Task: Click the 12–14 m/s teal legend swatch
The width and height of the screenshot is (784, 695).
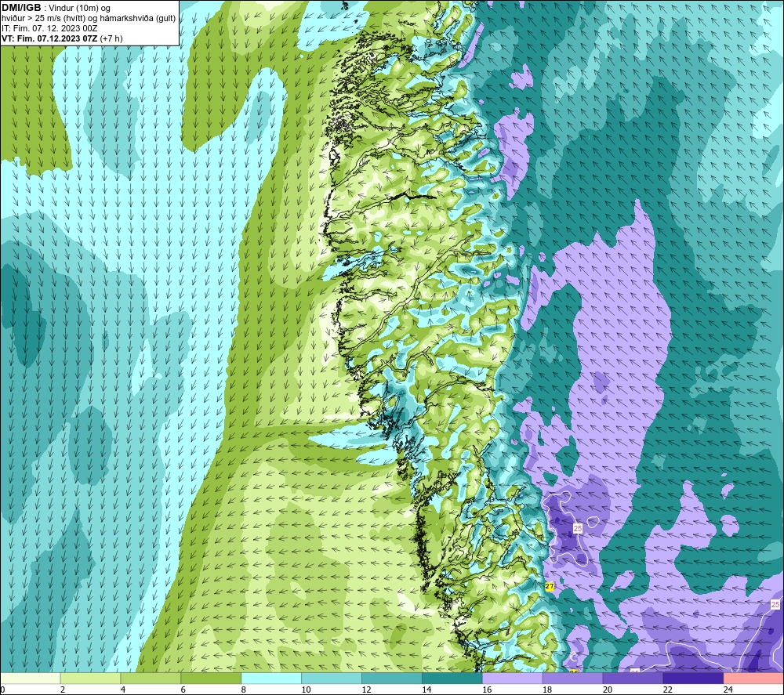Action: pos(392,679)
